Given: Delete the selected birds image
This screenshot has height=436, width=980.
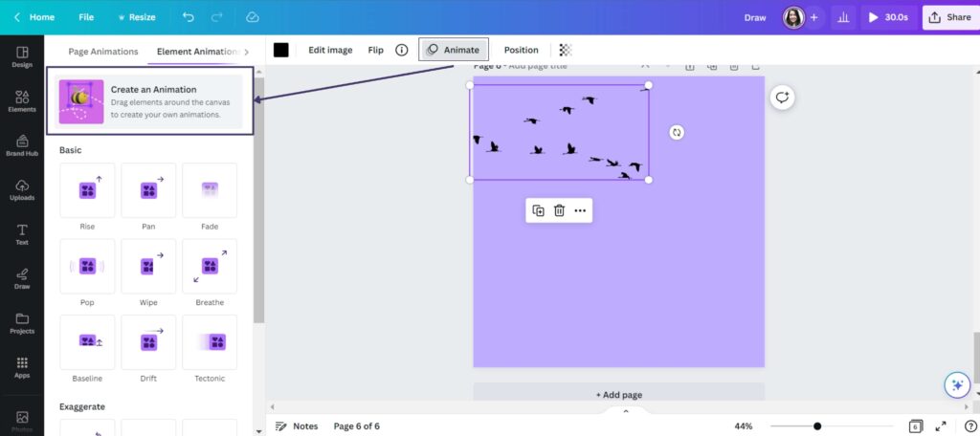Looking at the screenshot, I should [559, 210].
